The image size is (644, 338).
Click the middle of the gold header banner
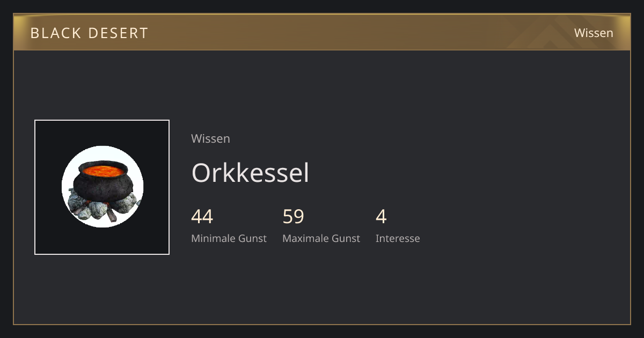coord(322,32)
